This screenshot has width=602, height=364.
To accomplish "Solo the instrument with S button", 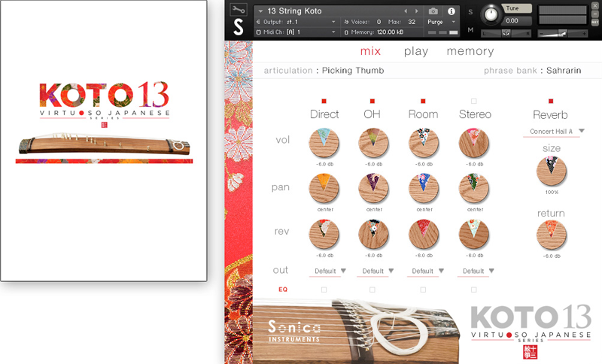I will click(470, 12).
